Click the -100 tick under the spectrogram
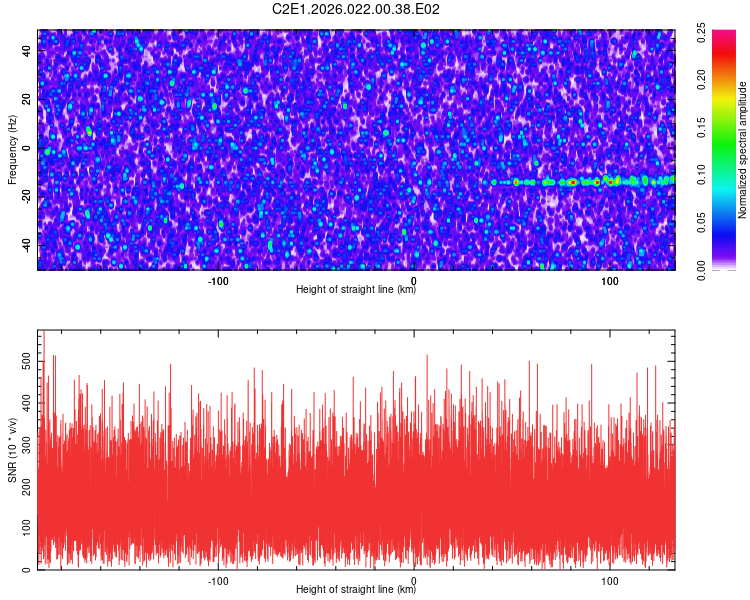Viewport: 750px width, 600px height. click(x=218, y=280)
